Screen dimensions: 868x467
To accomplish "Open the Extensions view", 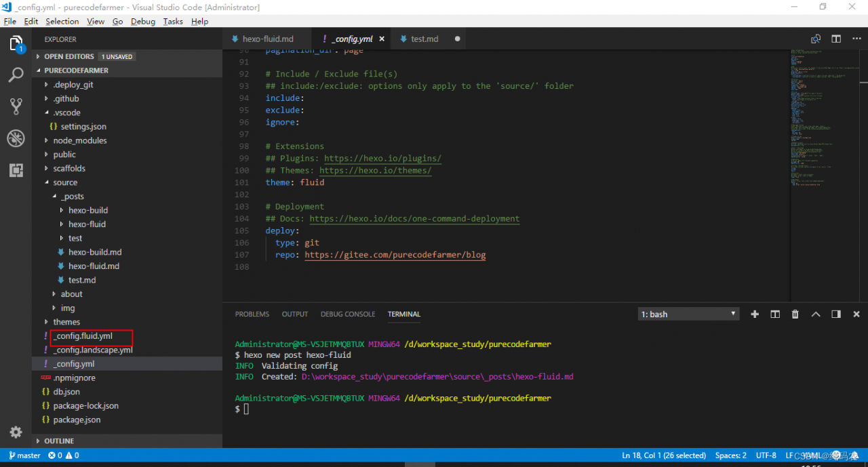I will click(16, 170).
